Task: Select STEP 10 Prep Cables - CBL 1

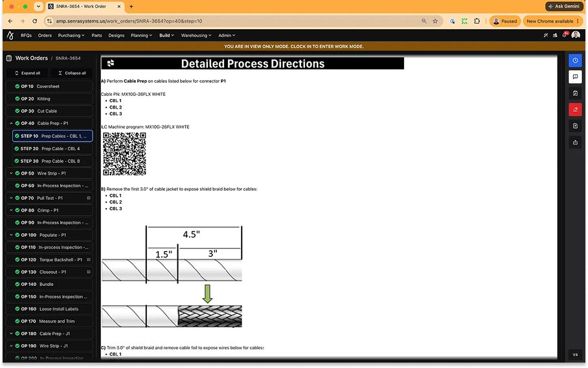Action: [52, 136]
